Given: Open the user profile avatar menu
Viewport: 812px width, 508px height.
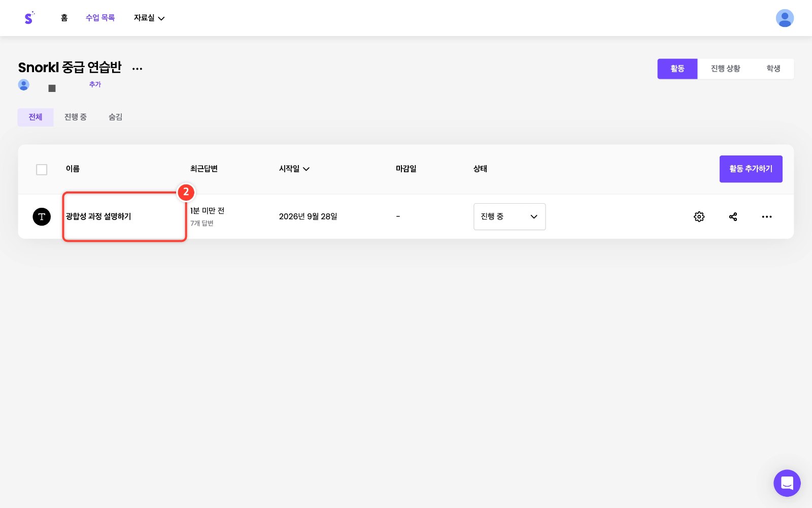Looking at the screenshot, I should [785, 18].
